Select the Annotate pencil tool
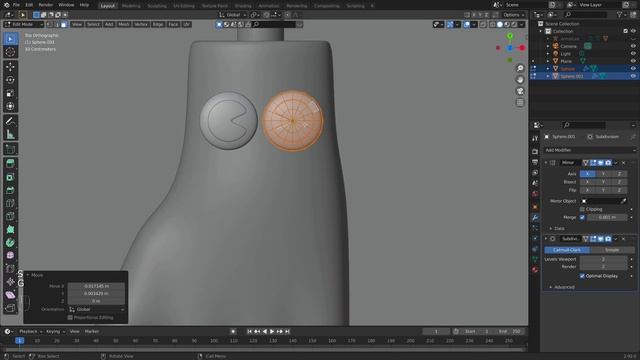The height and width of the screenshot is (360, 640). click(x=10, y=121)
